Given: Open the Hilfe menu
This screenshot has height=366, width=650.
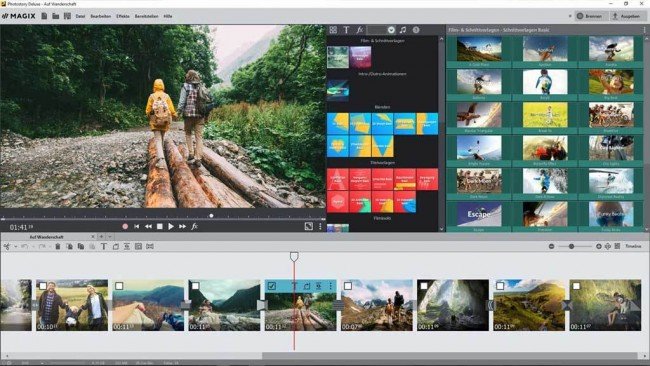Looking at the screenshot, I should [x=167, y=16].
